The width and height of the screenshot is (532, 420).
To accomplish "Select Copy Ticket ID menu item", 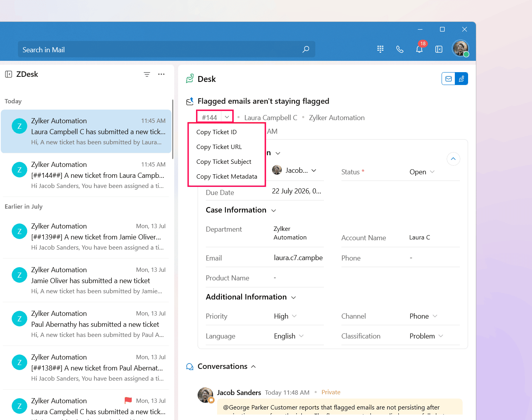I will [x=226, y=132].
